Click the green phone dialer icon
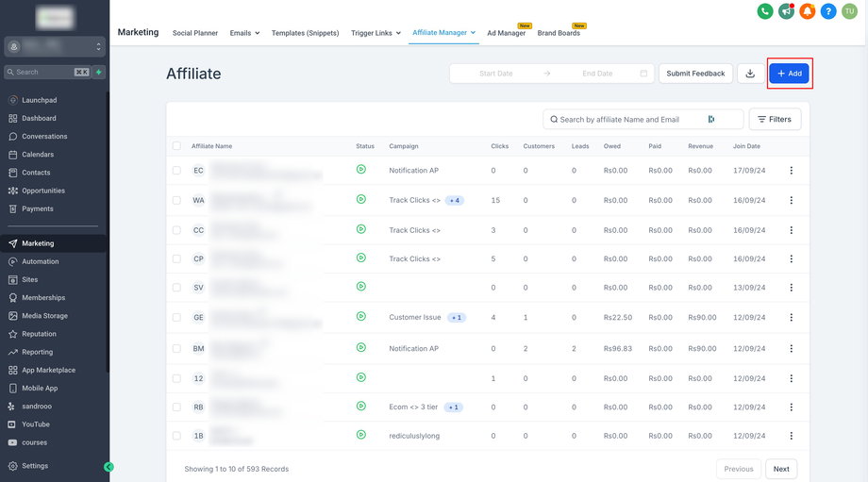 pyautogui.click(x=765, y=11)
